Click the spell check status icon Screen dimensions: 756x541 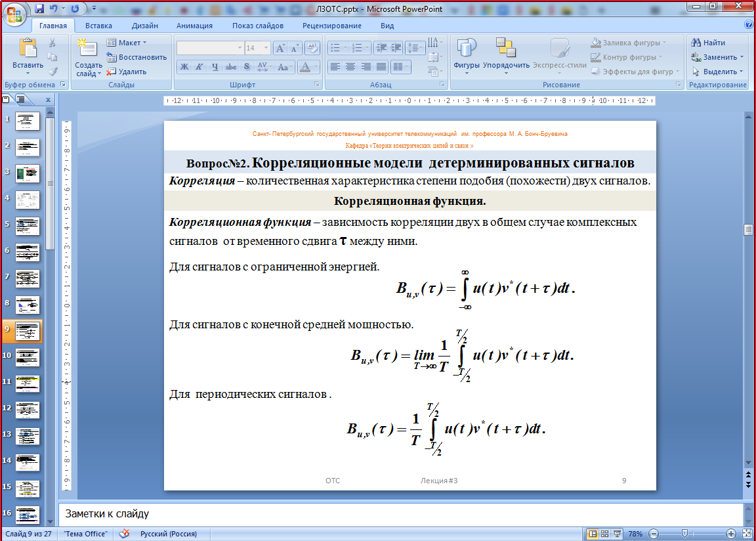pyautogui.click(x=124, y=534)
